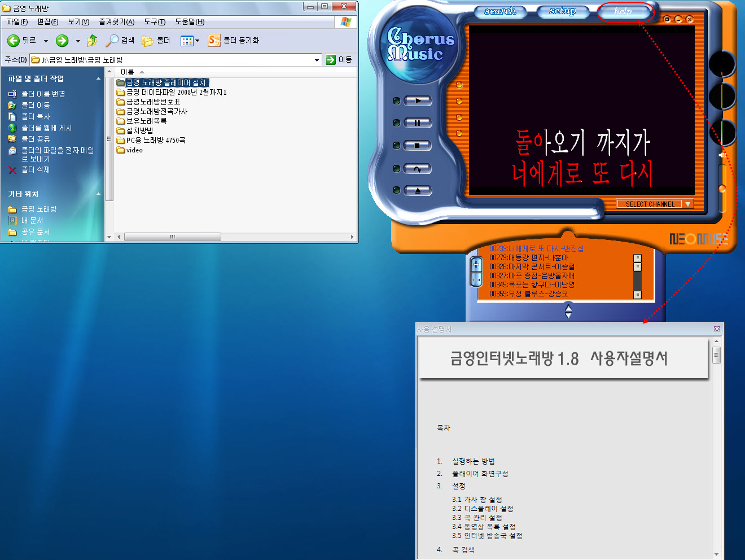Screen dimensions: 745x560
Task: Open the player's help manual
Action: (623, 11)
